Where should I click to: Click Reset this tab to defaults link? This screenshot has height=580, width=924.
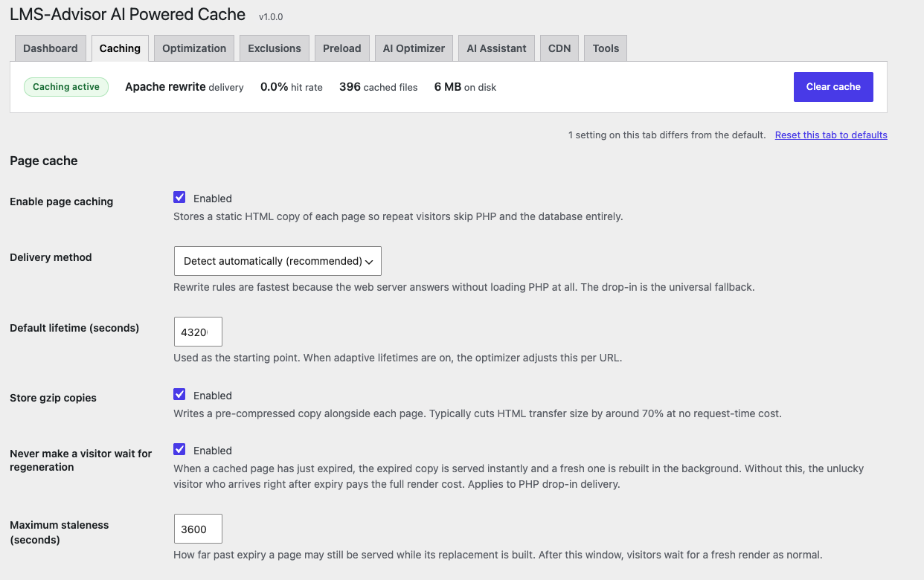[831, 135]
